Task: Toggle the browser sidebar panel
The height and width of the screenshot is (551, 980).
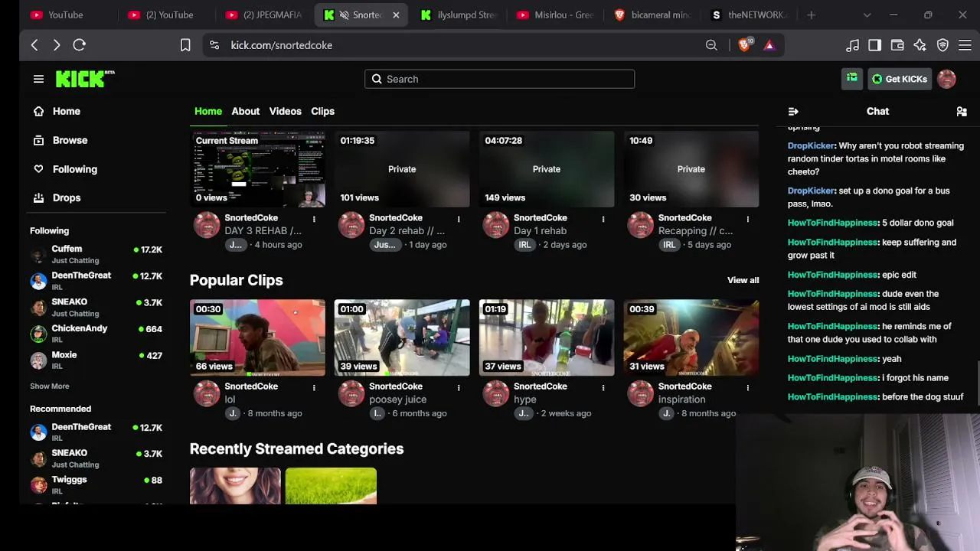Action: tap(874, 45)
